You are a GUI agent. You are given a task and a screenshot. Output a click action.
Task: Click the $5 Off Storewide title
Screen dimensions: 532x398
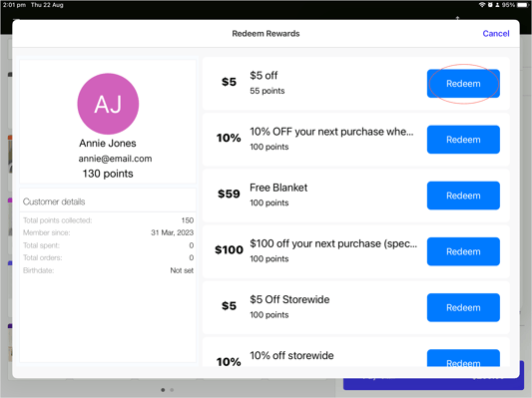click(x=289, y=299)
